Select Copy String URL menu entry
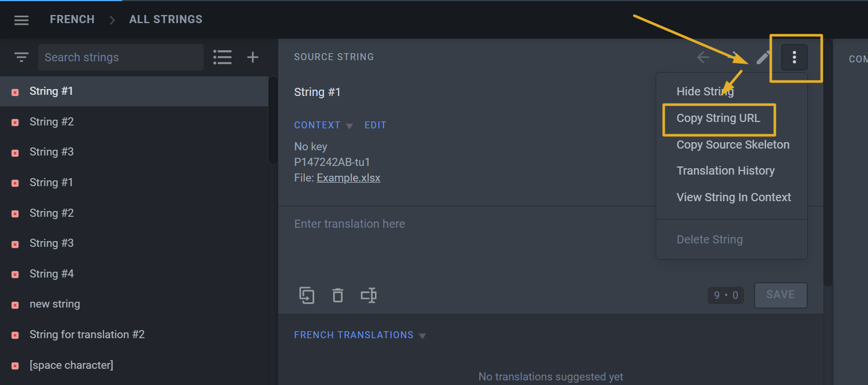The height and width of the screenshot is (385, 868). click(719, 119)
